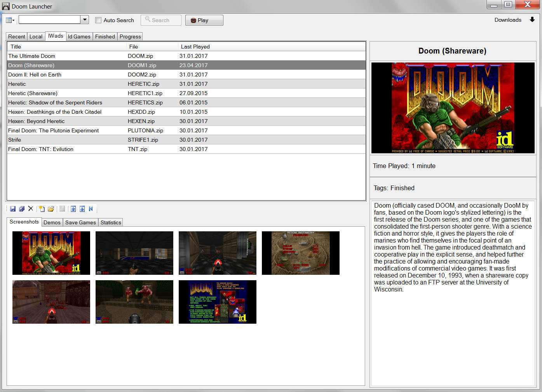Click the move up arrow icon
Image resolution: width=542 pixels, height=392 pixels.
(73, 209)
